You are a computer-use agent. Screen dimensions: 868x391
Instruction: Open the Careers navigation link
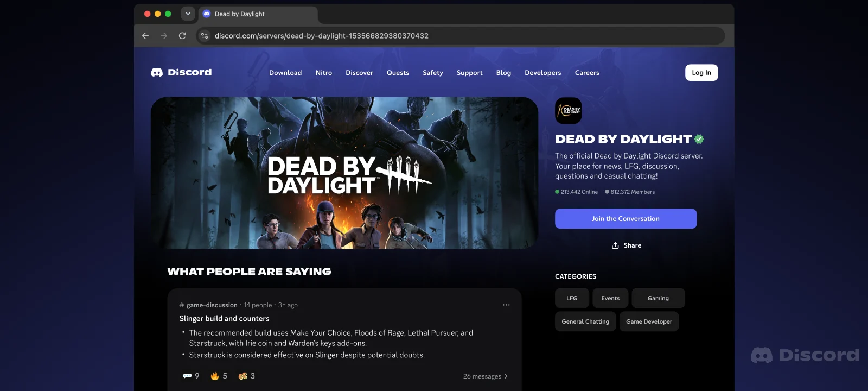(587, 73)
